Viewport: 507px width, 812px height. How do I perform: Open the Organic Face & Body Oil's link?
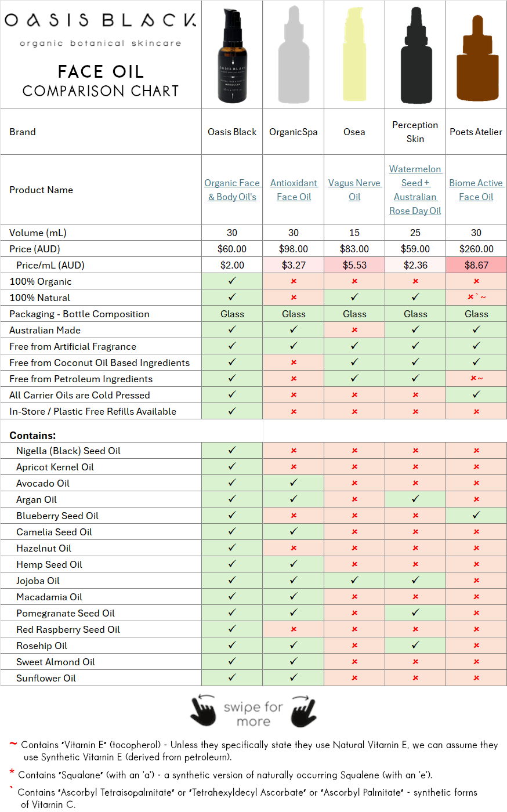(x=232, y=190)
